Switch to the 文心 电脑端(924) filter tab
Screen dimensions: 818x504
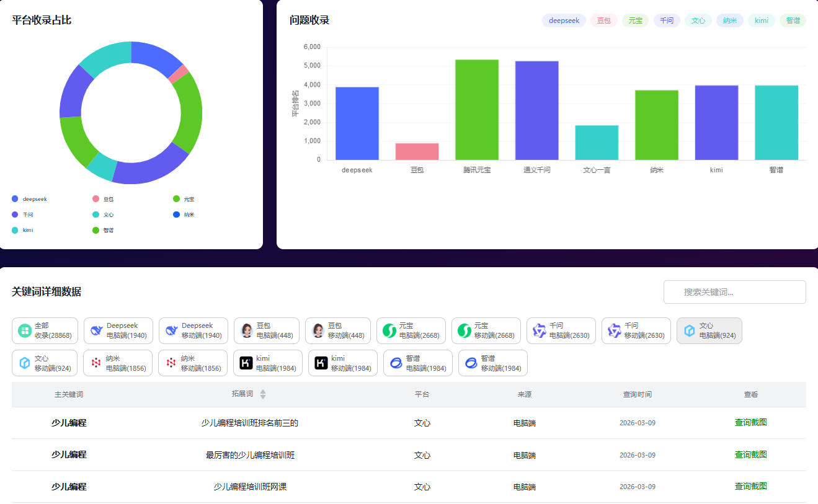(x=709, y=330)
